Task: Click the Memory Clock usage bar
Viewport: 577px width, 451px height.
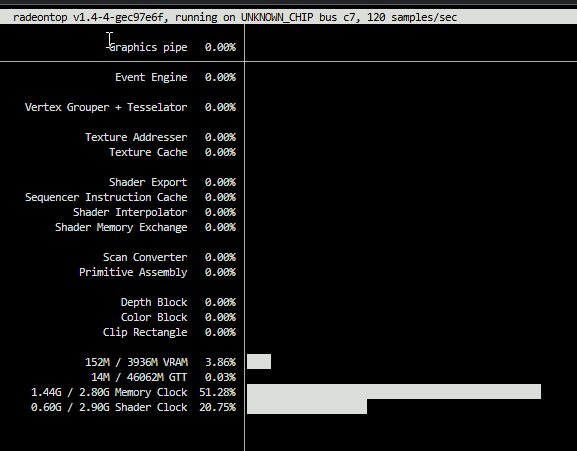Action: click(x=394, y=391)
